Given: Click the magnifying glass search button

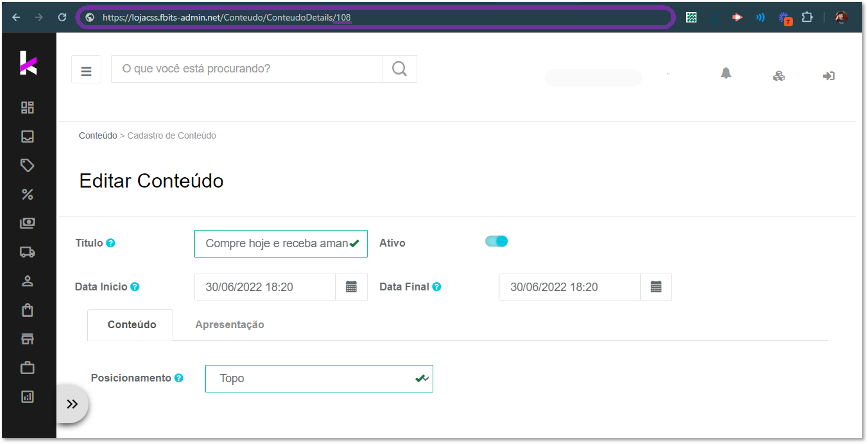Looking at the screenshot, I should (400, 69).
